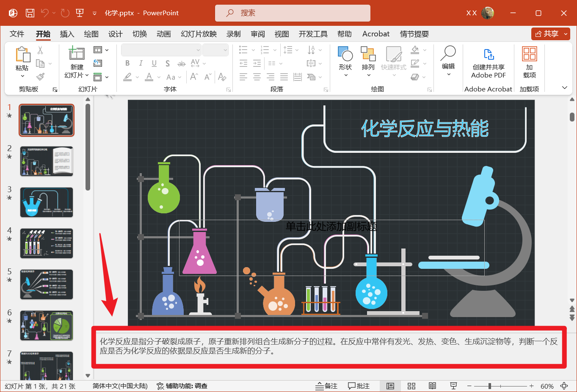Click the 备注 button in status bar
The height and width of the screenshot is (392, 577).
click(326, 386)
